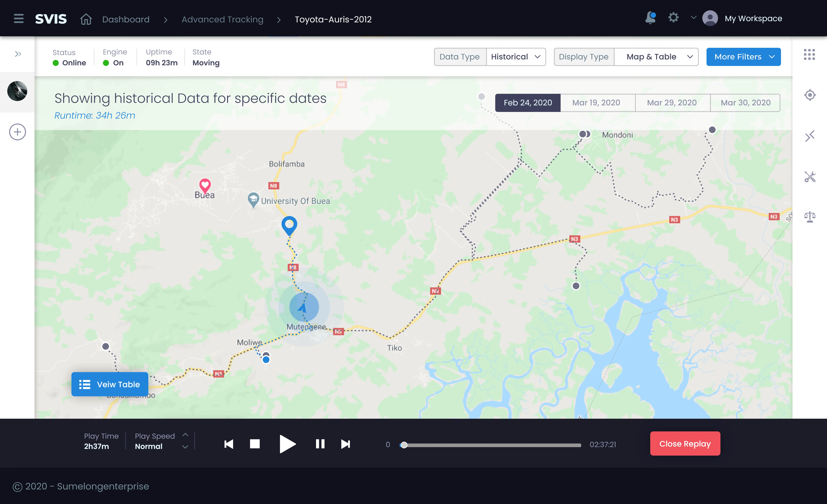The height and width of the screenshot is (504, 827).
Task: Click the Runtime: 34h 26m text
Action: click(x=95, y=115)
